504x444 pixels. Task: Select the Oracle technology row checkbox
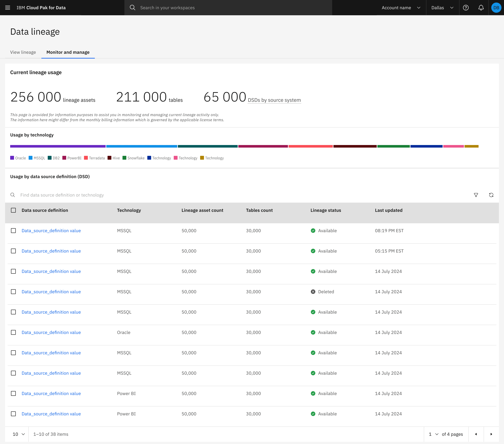13,332
